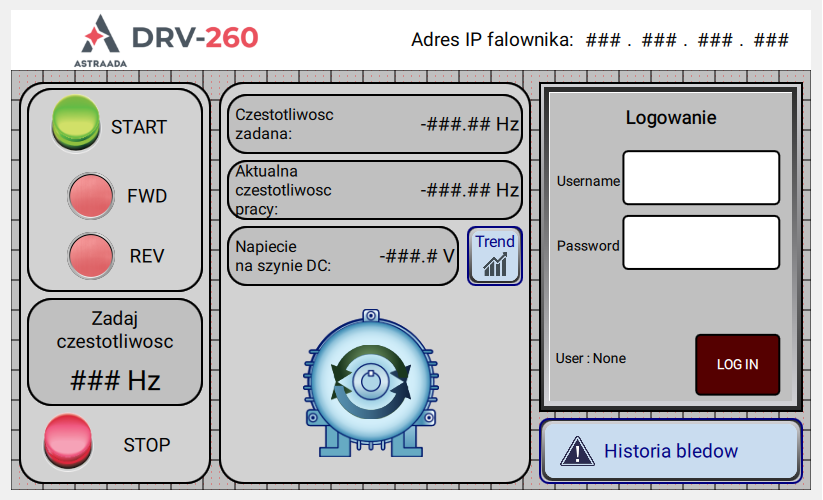Click the 'User : None' status text
This screenshot has height=500, width=823.
click(590, 358)
